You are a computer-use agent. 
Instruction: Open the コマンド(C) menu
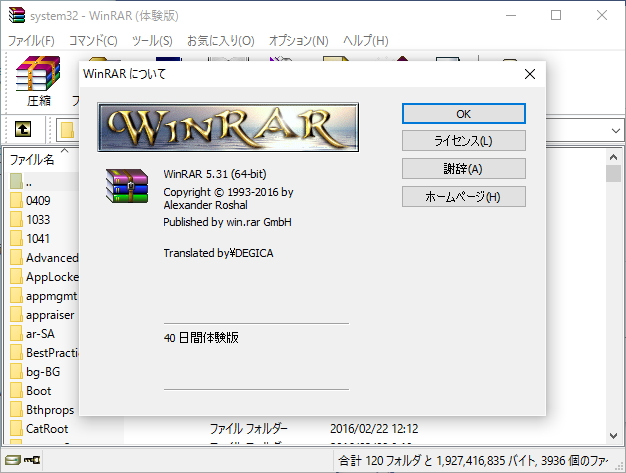(x=93, y=41)
